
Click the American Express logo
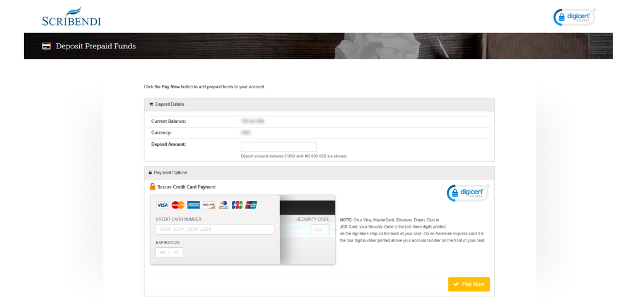coord(194,205)
